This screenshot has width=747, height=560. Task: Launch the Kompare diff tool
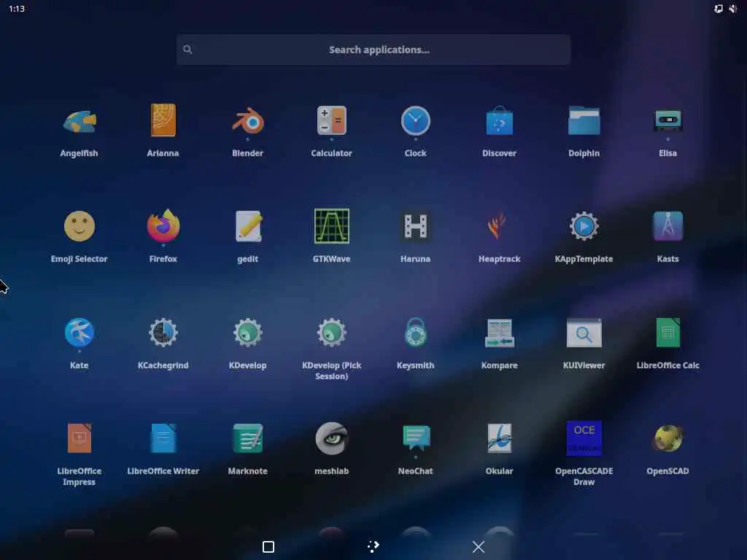click(x=499, y=332)
